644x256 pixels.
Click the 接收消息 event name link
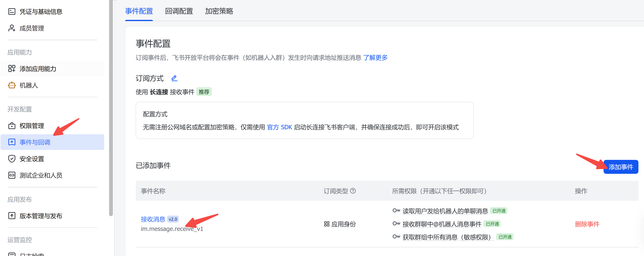click(153, 219)
